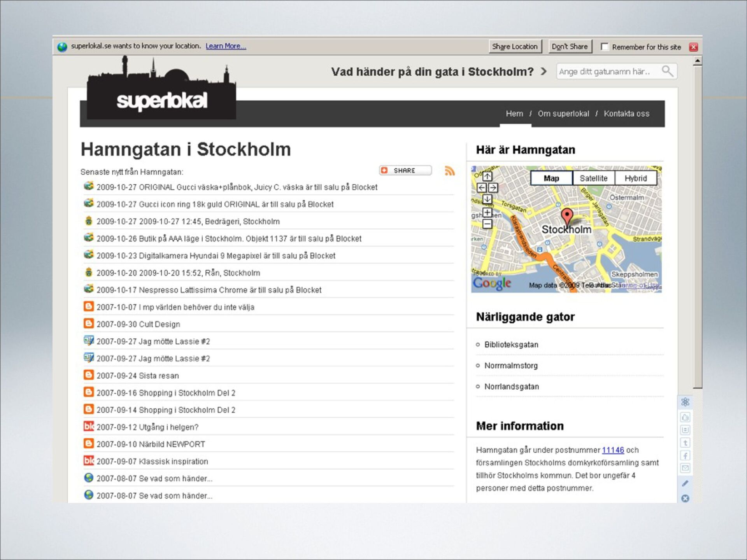Viewport: 747px width, 560px height.
Task: Open nearby street Norrmalmstorg
Action: (x=511, y=366)
